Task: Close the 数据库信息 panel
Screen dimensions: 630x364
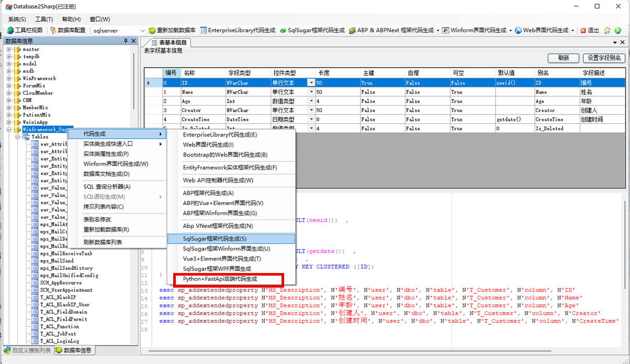Action: coord(133,41)
